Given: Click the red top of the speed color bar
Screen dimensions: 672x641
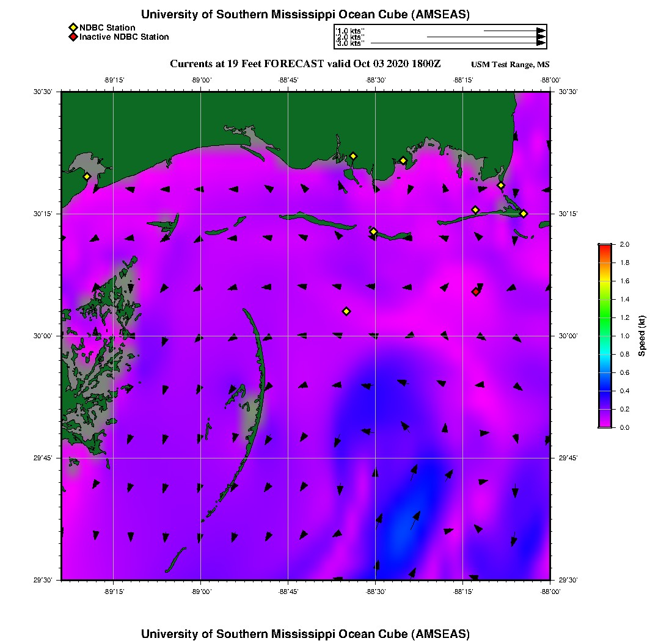Looking at the screenshot, I should click(605, 247).
